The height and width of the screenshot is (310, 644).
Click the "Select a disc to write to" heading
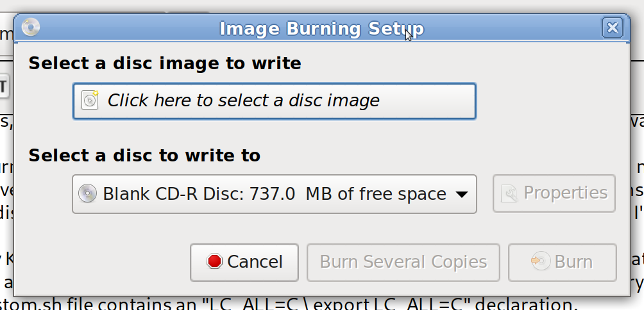144,156
